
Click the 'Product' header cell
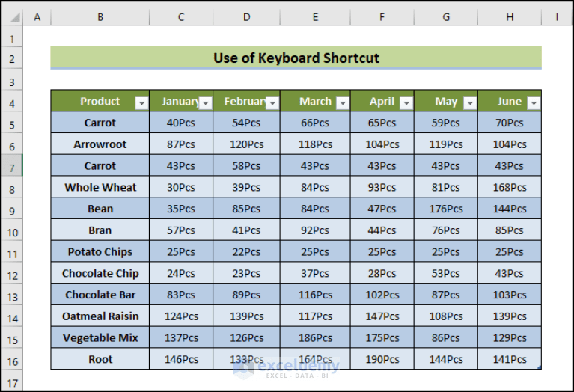[100, 101]
